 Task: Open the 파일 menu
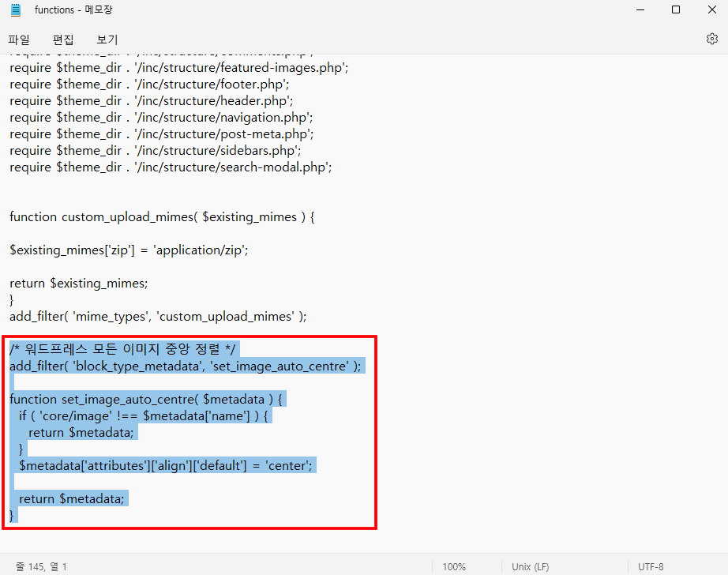point(19,39)
